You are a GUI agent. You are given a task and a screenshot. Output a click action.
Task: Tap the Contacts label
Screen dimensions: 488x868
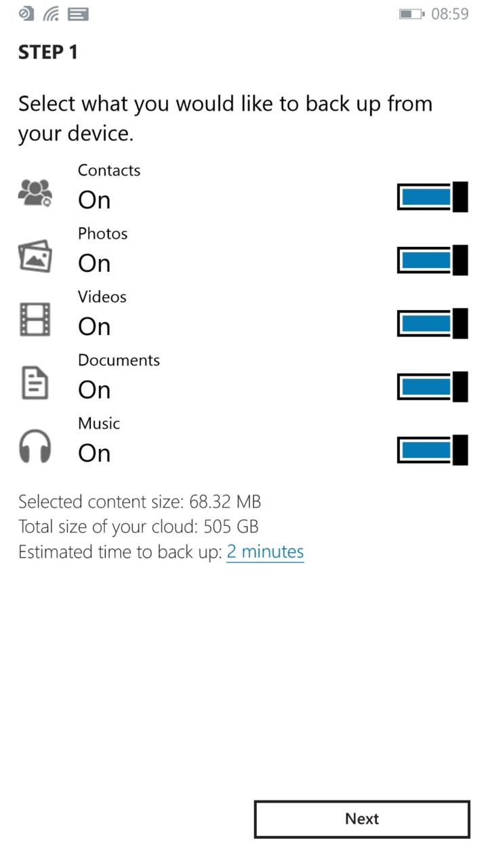[x=109, y=170]
